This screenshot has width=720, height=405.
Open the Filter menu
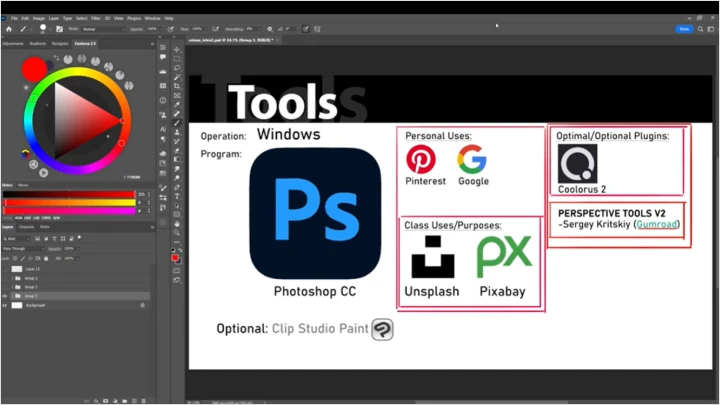(x=96, y=18)
